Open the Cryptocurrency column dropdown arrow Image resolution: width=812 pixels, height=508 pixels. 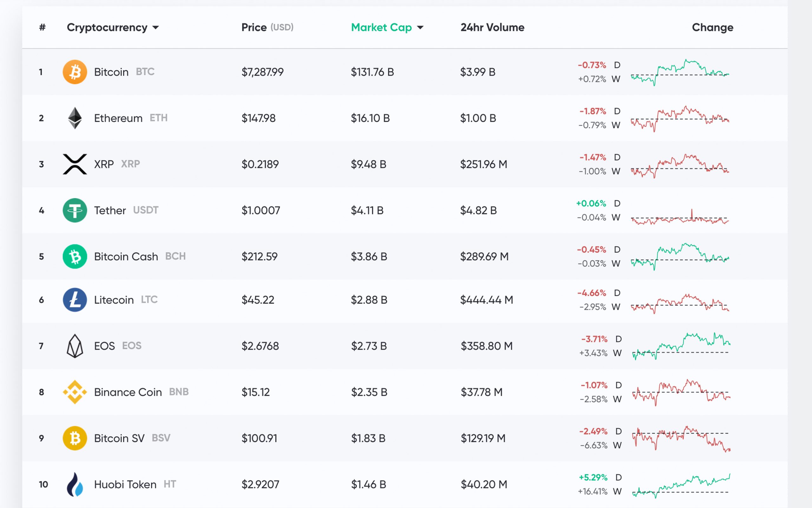[155, 28]
